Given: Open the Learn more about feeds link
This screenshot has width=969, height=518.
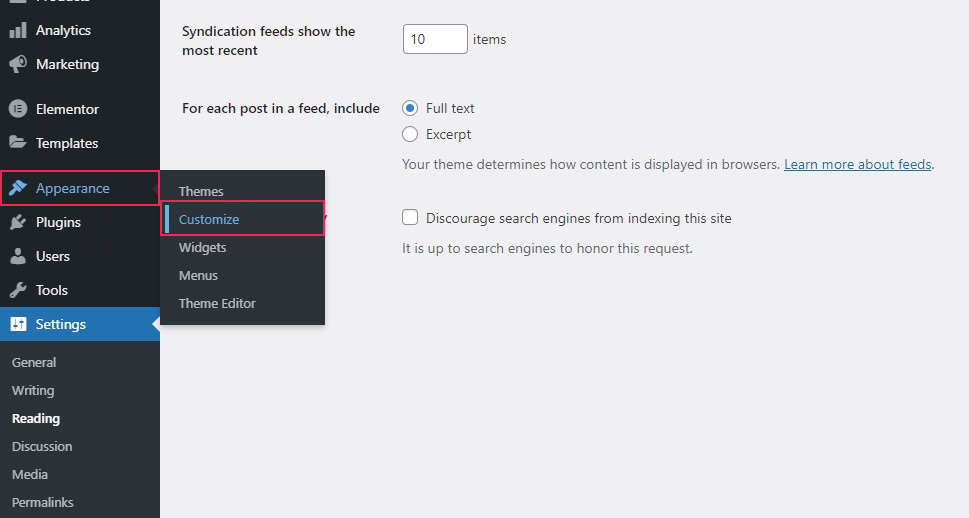Looking at the screenshot, I should [857, 164].
